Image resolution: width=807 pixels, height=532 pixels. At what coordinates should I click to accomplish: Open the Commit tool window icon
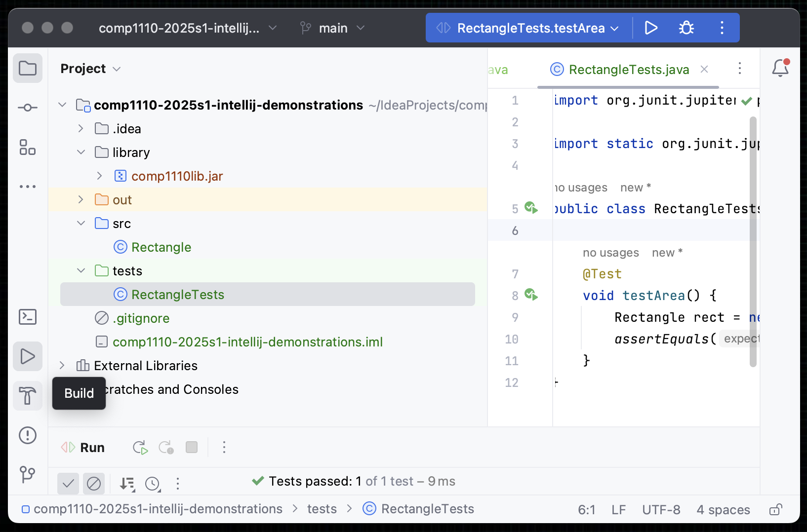click(28, 108)
